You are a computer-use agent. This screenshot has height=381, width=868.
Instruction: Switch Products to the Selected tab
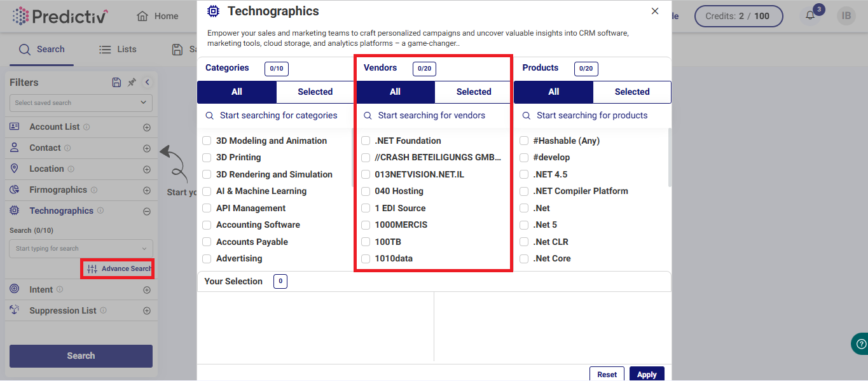[x=632, y=92]
